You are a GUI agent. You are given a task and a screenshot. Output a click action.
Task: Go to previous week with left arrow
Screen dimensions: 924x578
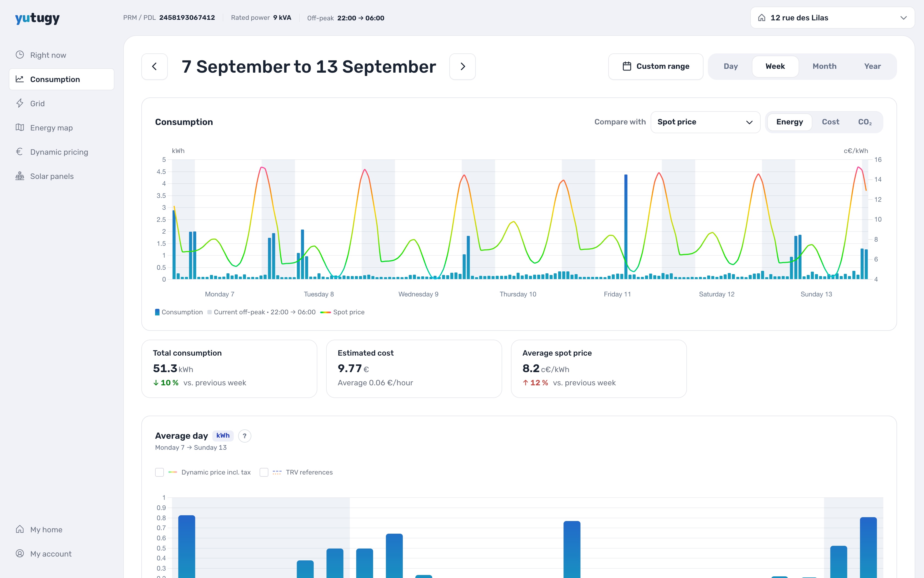[x=155, y=67]
